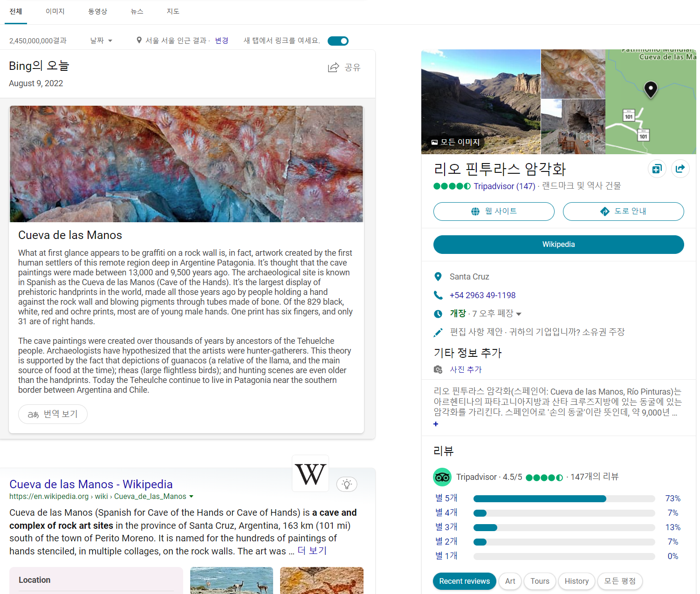Click the globe icon in 웹 사이트 button
Screen dimensions: 700x594
tap(475, 212)
